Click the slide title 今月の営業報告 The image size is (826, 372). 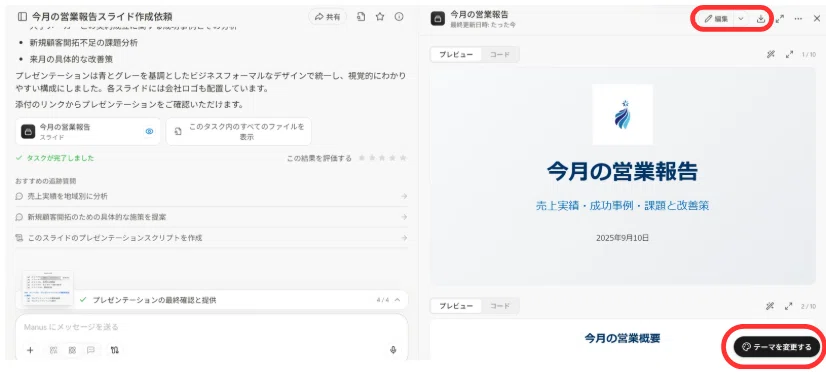pos(622,171)
